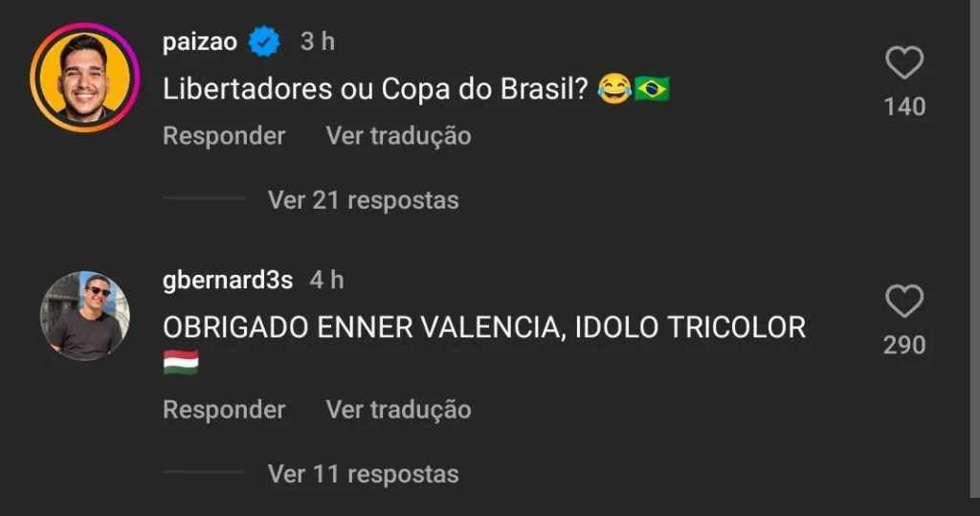Expand the 21 replies under paizao's comment
This screenshot has width=980, height=516.
(363, 200)
